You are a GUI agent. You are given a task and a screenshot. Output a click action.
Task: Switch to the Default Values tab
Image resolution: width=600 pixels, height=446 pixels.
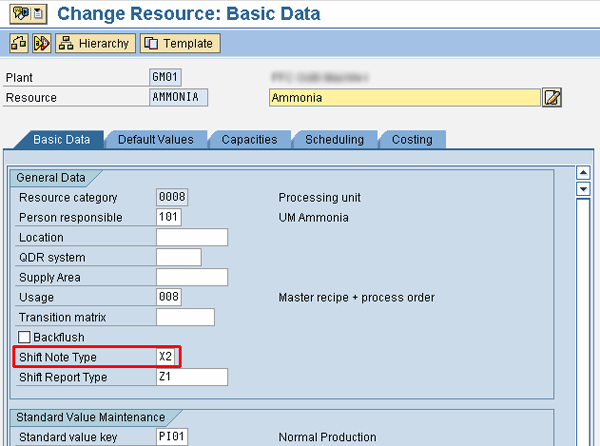coord(155,140)
